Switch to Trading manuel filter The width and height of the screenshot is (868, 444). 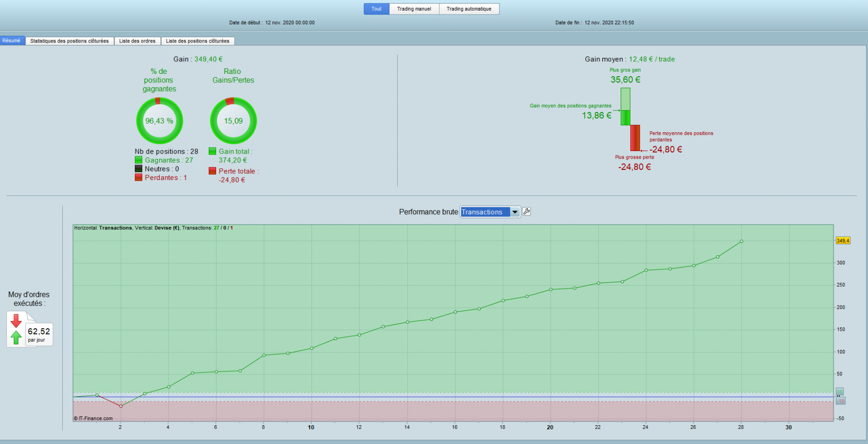click(414, 9)
